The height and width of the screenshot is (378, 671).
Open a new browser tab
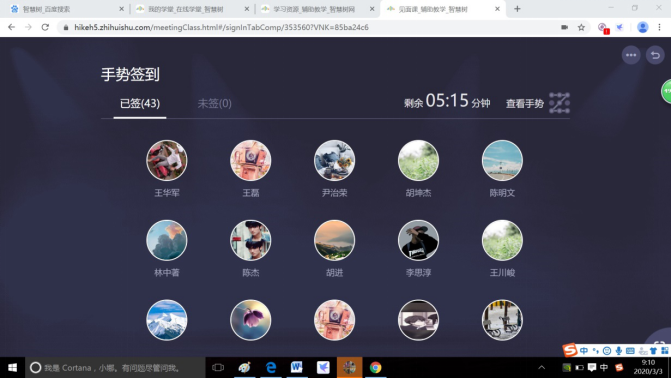[517, 9]
